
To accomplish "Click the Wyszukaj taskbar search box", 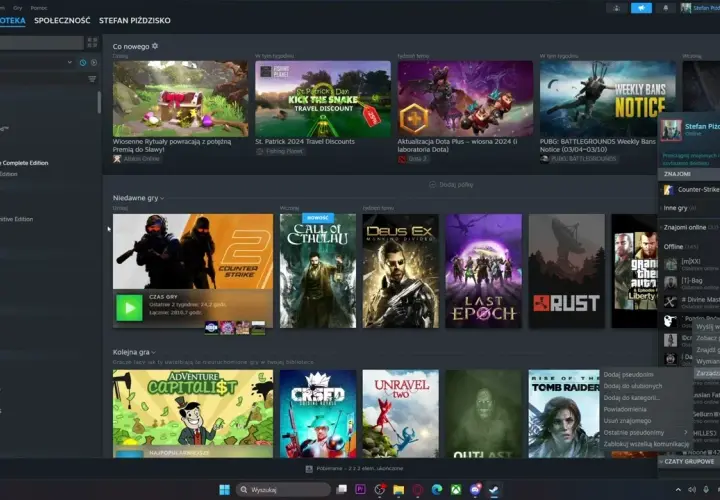I will click(283, 489).
